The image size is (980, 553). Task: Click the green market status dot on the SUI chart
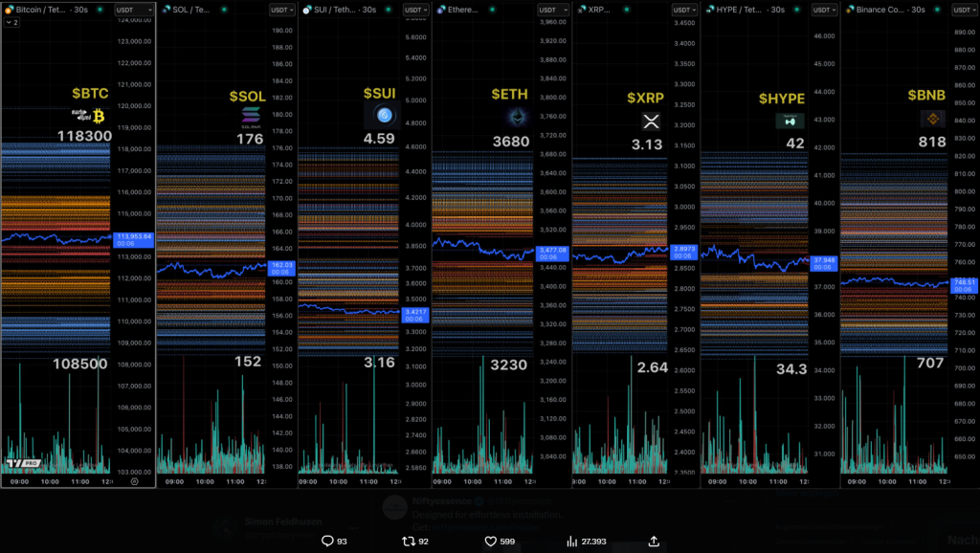(389, 10)
